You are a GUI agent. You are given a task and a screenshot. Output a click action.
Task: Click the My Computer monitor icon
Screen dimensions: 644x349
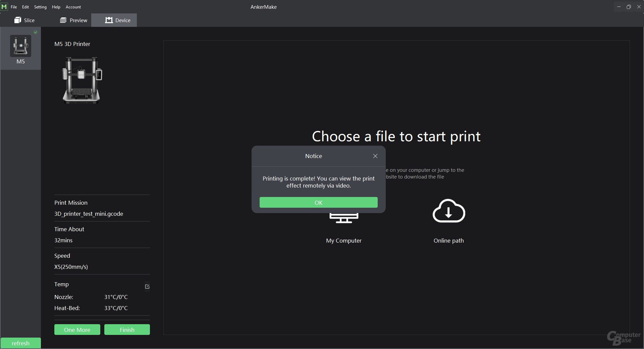coord(344,218)
